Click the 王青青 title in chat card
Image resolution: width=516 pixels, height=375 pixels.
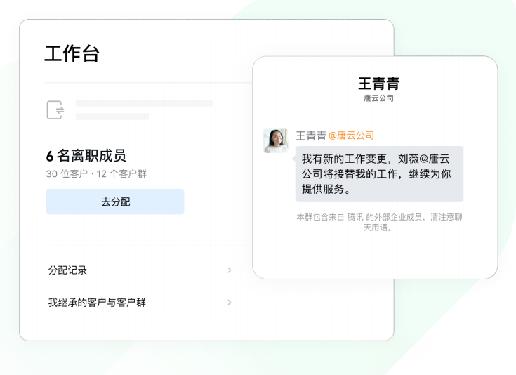pos(379,83)
